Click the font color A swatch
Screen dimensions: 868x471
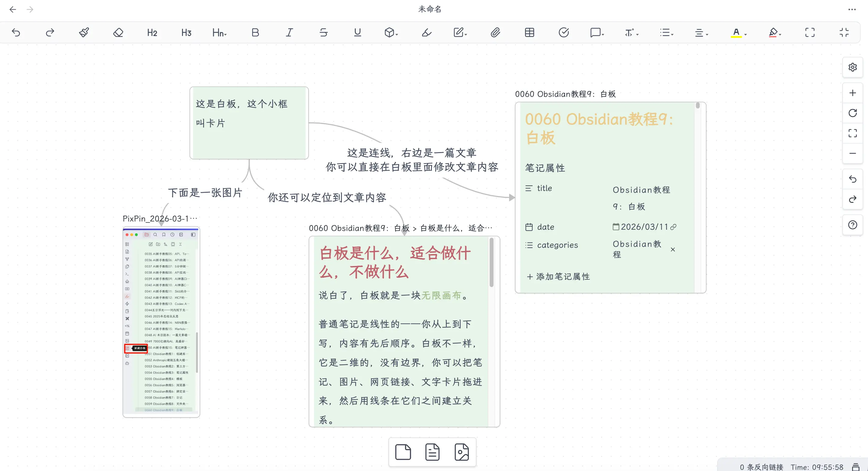tap(736, 32)
